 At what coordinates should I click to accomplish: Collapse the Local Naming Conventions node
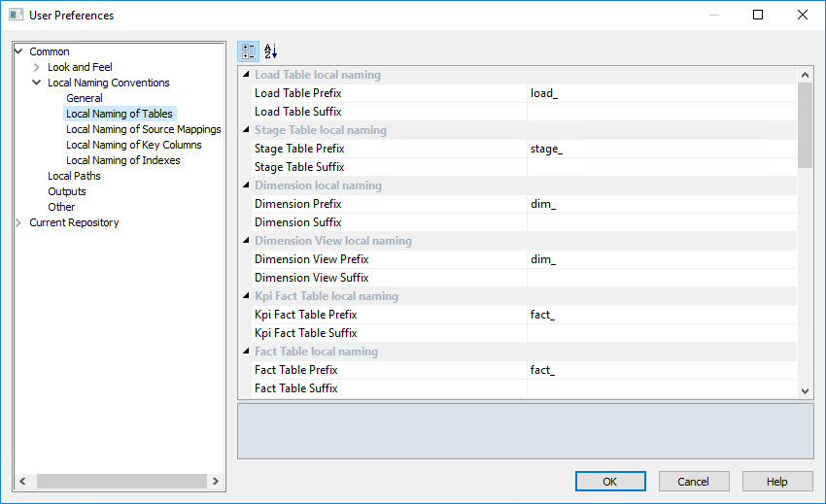click(36, 83)
